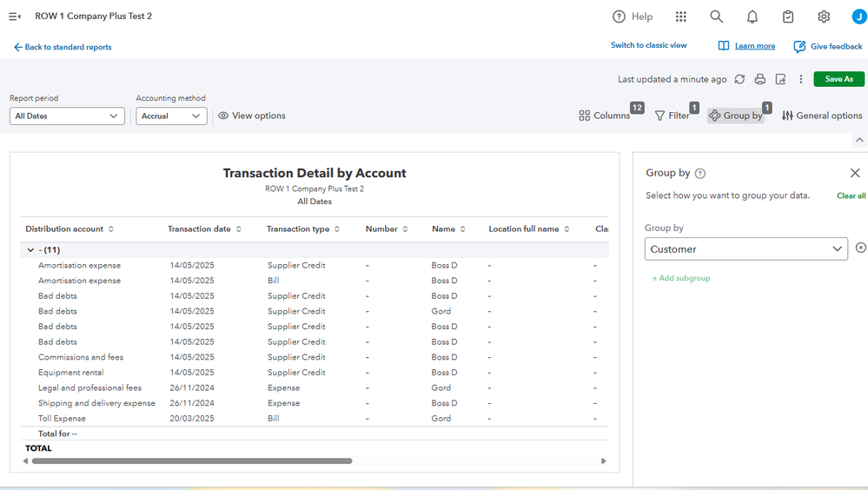Toggle the left navigation menu
The width and height of the screenshot is (868, 490).
click(x=15, y=17)
